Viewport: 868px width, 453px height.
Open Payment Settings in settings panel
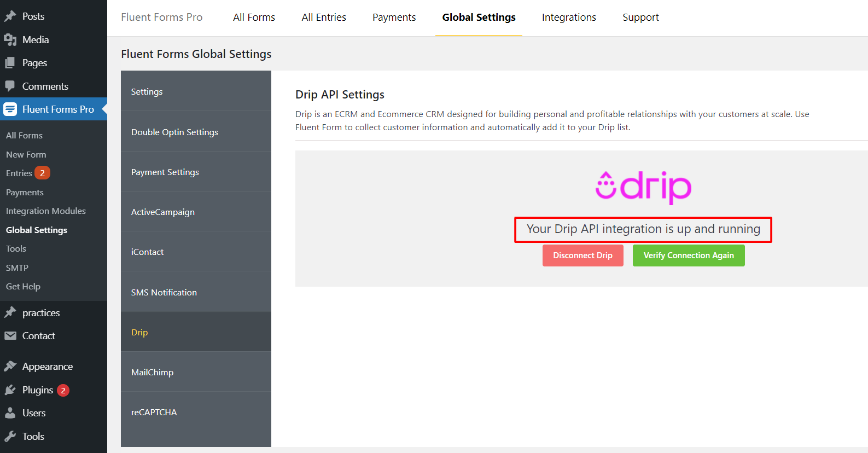196,172
